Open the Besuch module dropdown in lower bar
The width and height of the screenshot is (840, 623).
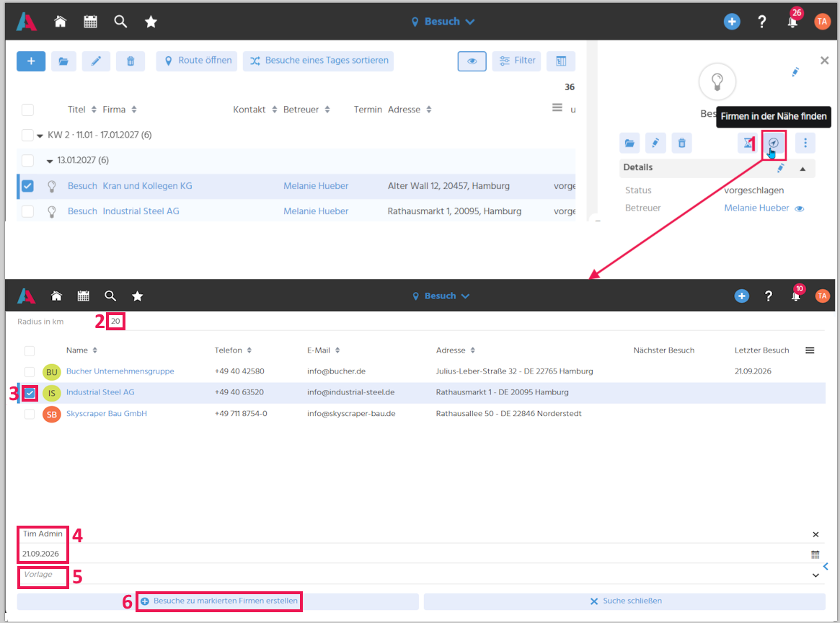441,296
